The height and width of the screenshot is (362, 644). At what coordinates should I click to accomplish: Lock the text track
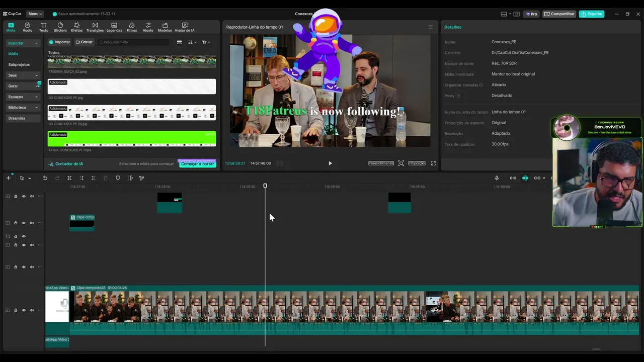[x=16, y=236]
